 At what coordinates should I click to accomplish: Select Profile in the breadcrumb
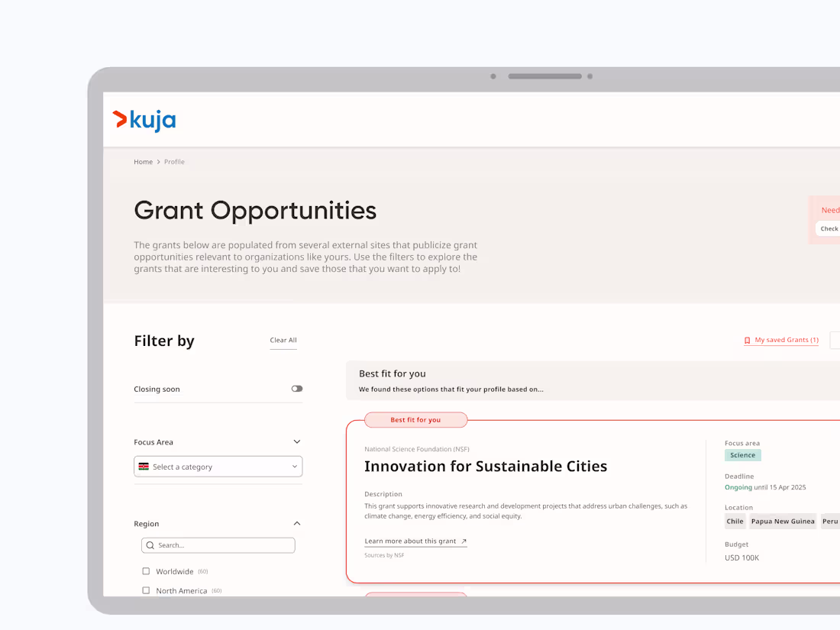coord(174,161)
